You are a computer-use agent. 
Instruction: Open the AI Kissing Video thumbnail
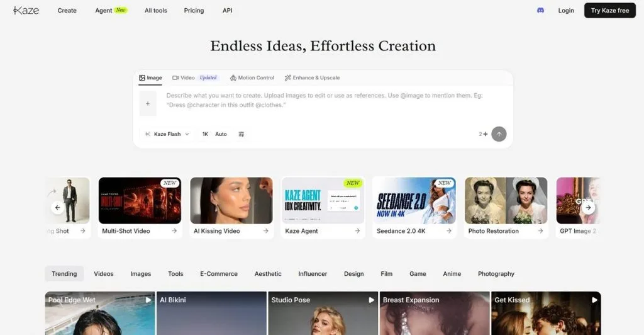(231, 201)
